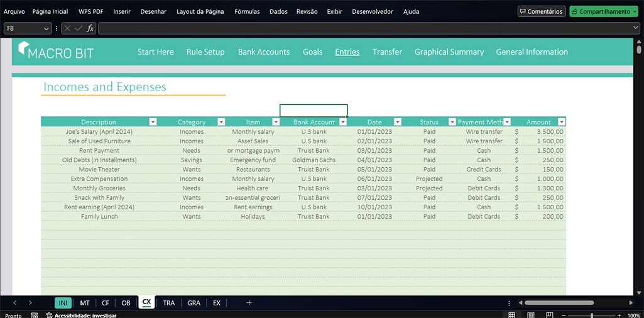Click the zoom slider in status bar
The height and width of the screenshot is (318, 644).
point(592,315)
